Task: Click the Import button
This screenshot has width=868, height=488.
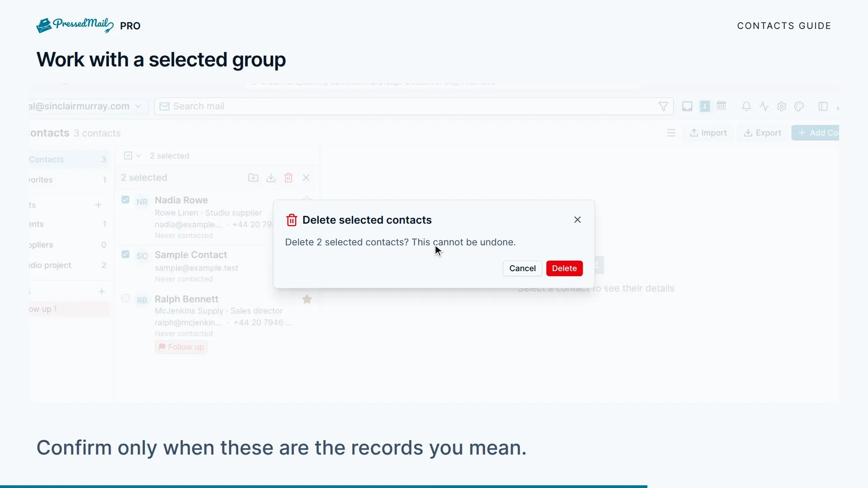Action: point(708,133)
